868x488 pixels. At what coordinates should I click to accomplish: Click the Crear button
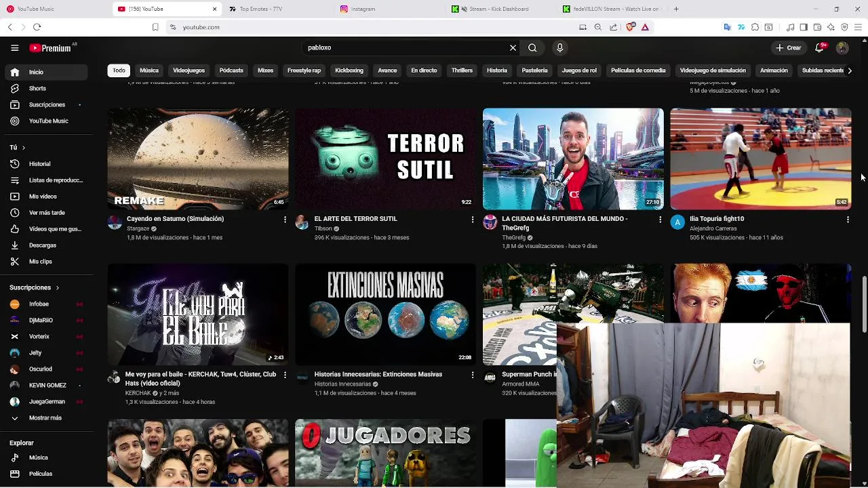(789, 47)
